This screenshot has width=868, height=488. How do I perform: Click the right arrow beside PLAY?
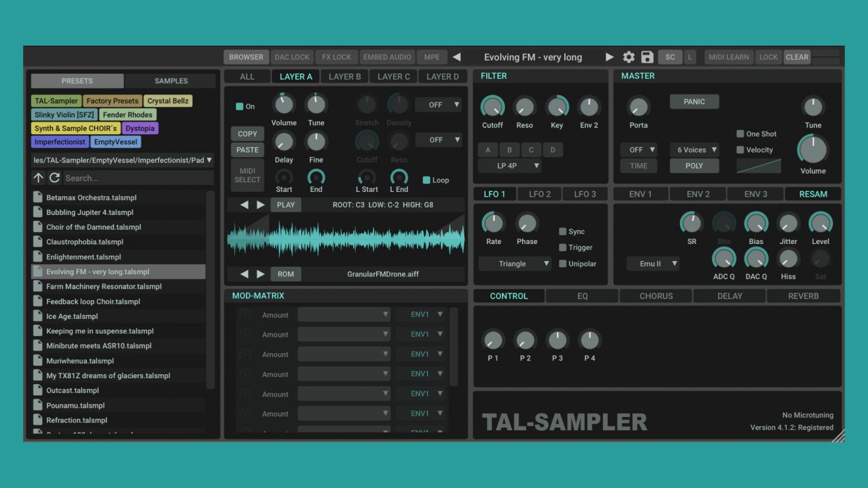coord(260,205)
